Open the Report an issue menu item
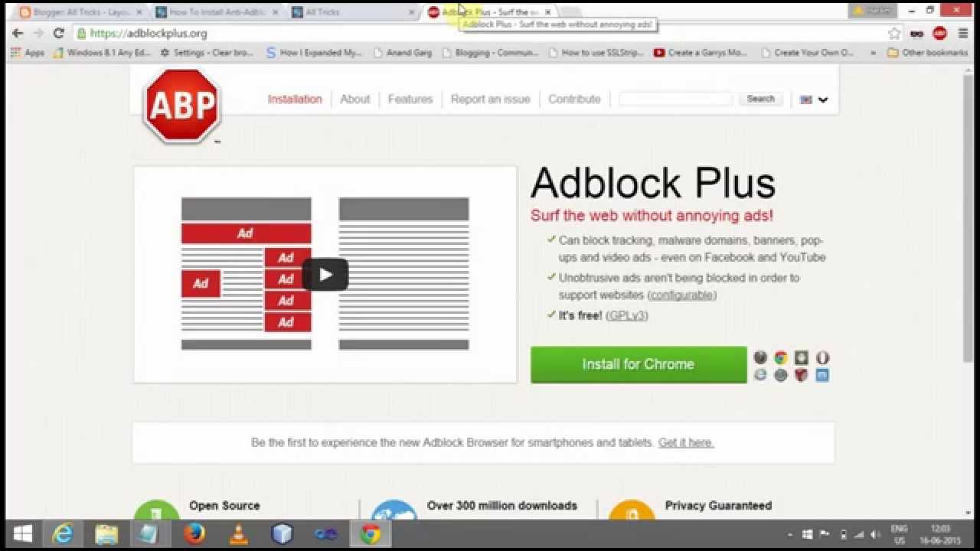 (491, 99)
